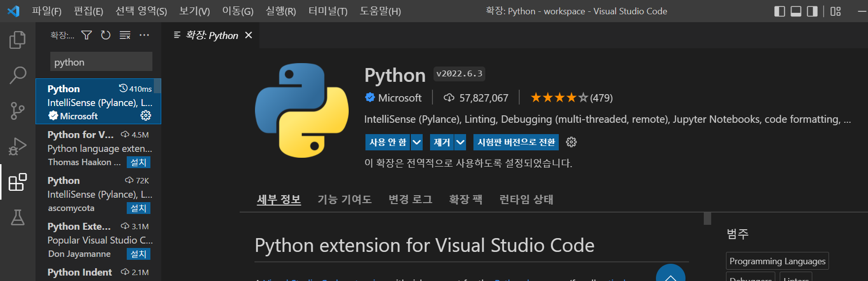The height and width of the screenshot is (281, 868).
Task: Click the 410ms activation time indicator
Action: pyautogui.click(x=135, y=89)
